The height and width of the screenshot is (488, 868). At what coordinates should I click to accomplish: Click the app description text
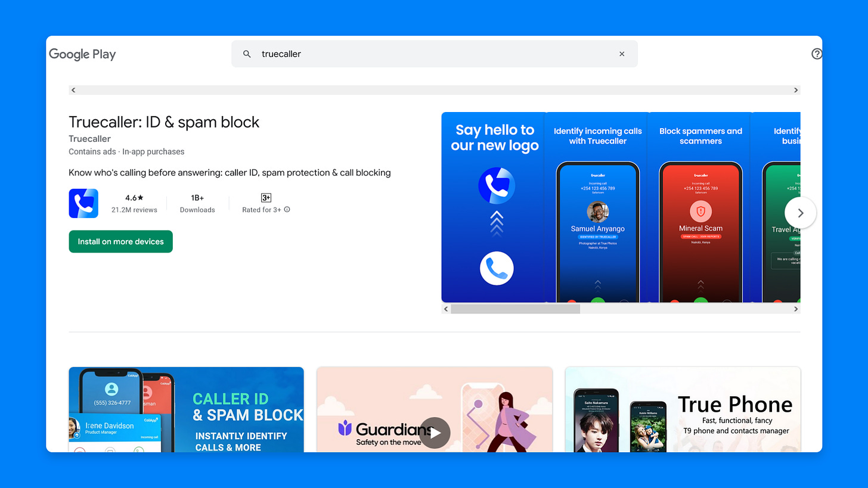(230, 173)
